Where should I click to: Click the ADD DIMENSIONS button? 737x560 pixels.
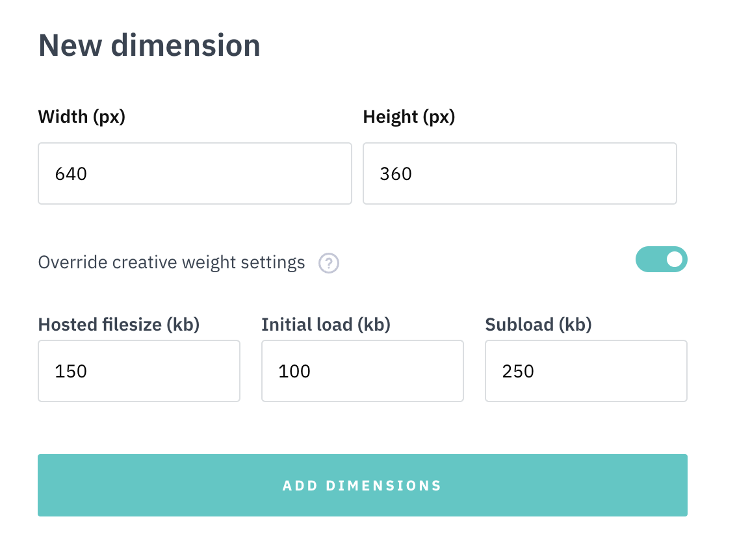click(362, 485)
